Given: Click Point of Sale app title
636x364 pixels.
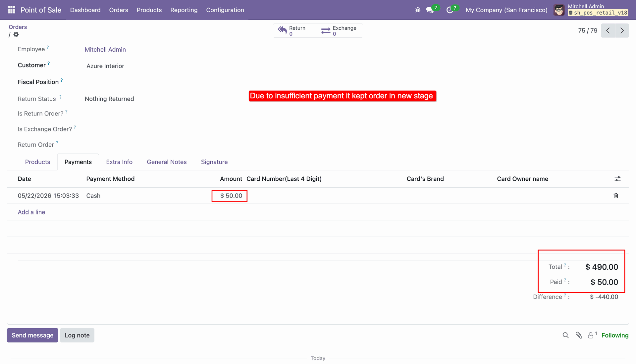Looking at the screenshot, I should click(41, 10).
